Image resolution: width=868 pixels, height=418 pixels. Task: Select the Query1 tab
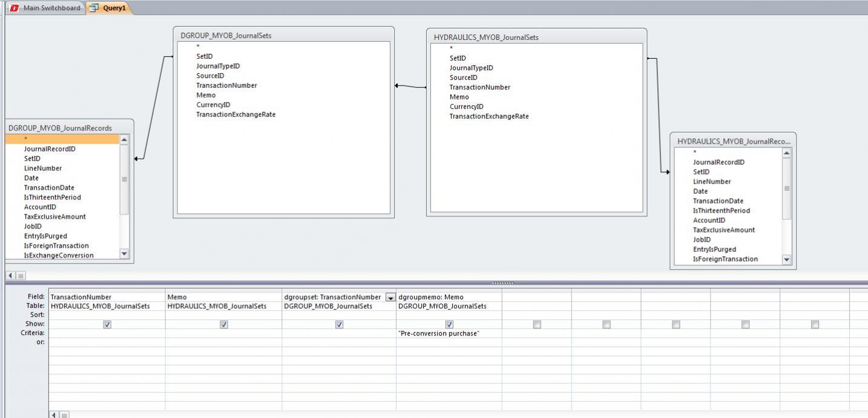109,8
